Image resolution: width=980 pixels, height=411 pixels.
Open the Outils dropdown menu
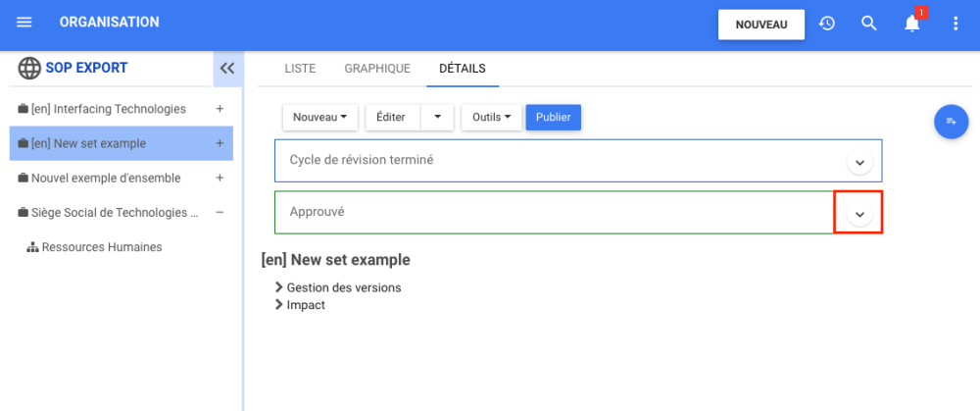[x=491, y=118]
